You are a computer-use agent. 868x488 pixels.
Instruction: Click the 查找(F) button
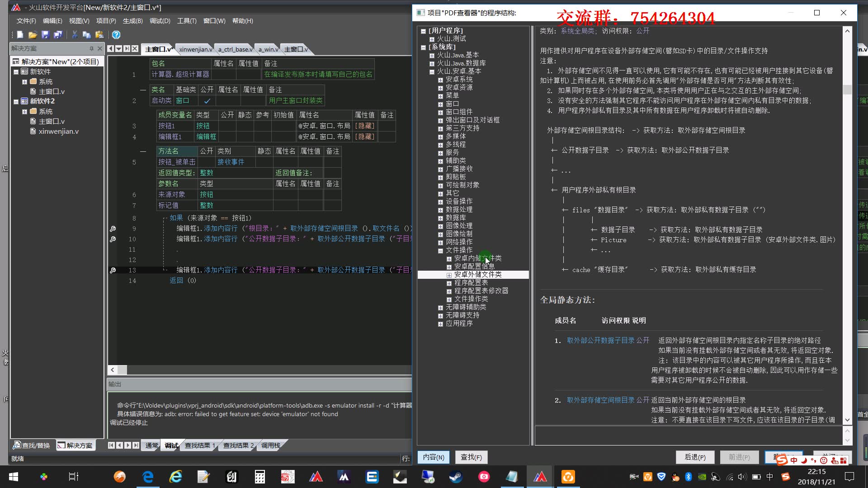(471, 457)
